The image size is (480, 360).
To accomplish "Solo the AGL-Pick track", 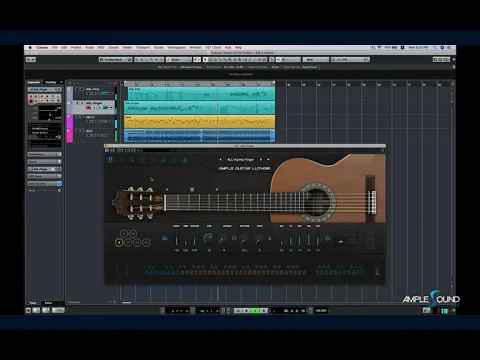I will 82,89.
